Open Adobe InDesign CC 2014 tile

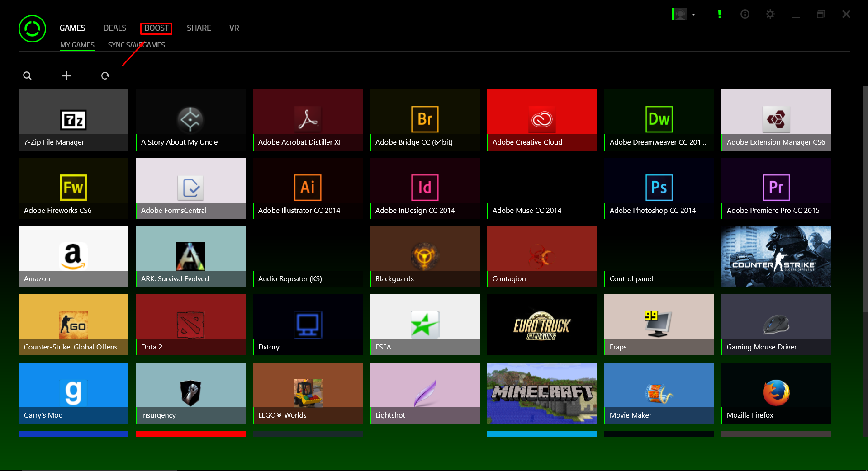pos(425,188)
